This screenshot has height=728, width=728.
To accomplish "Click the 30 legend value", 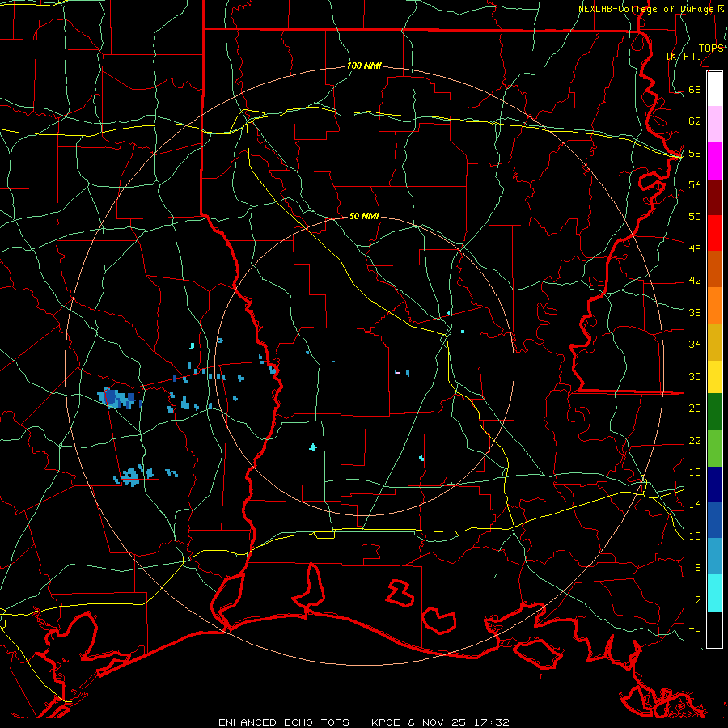I will point(695,376).
